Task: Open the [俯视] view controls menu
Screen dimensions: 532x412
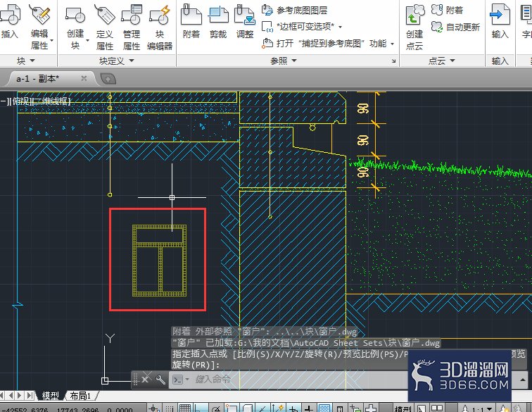Action: pos(21,101)
